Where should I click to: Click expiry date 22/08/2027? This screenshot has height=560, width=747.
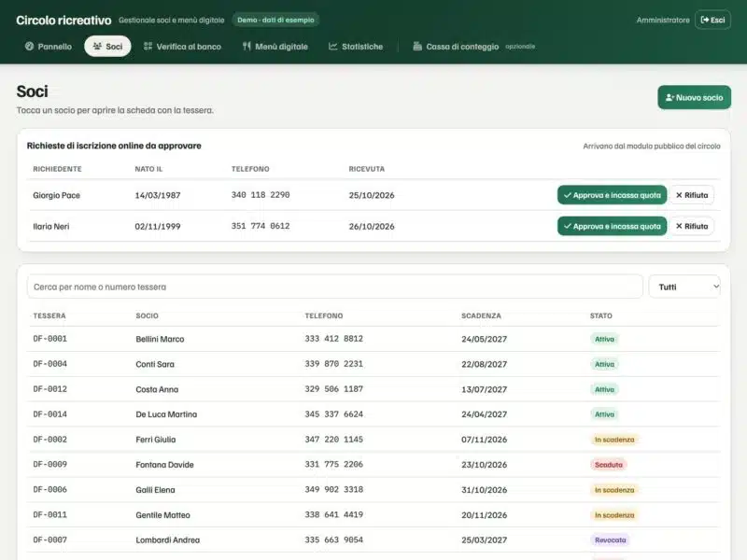(x=484, y=364)
